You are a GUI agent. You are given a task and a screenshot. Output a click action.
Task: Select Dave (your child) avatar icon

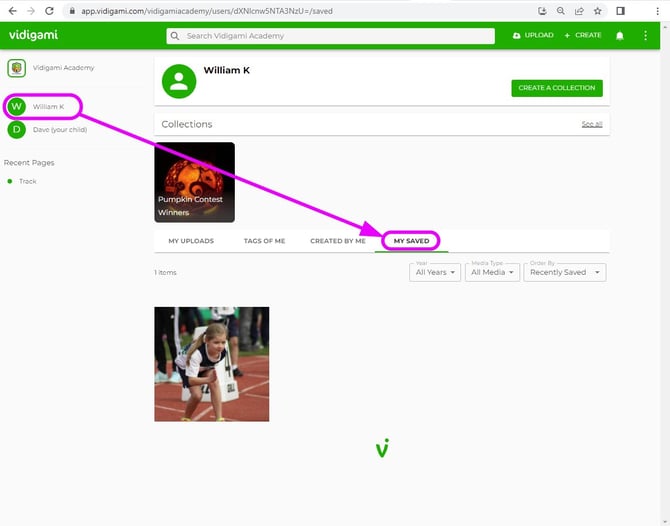point(16,129)
